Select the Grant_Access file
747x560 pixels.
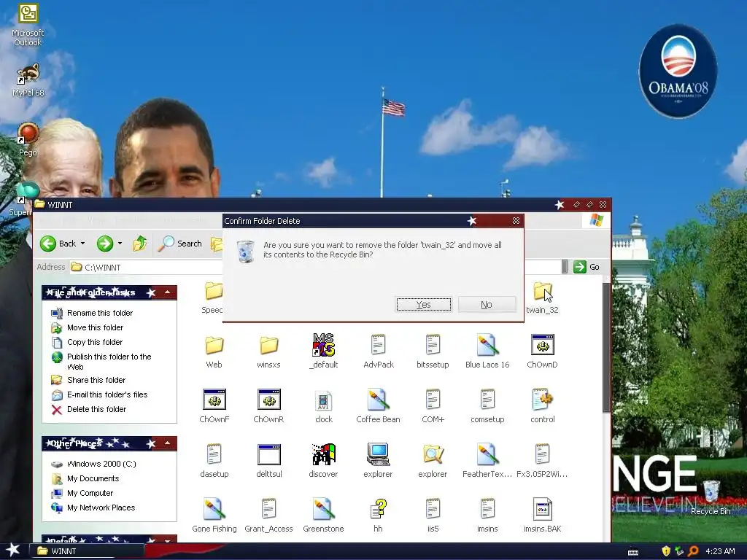[268, 516]
